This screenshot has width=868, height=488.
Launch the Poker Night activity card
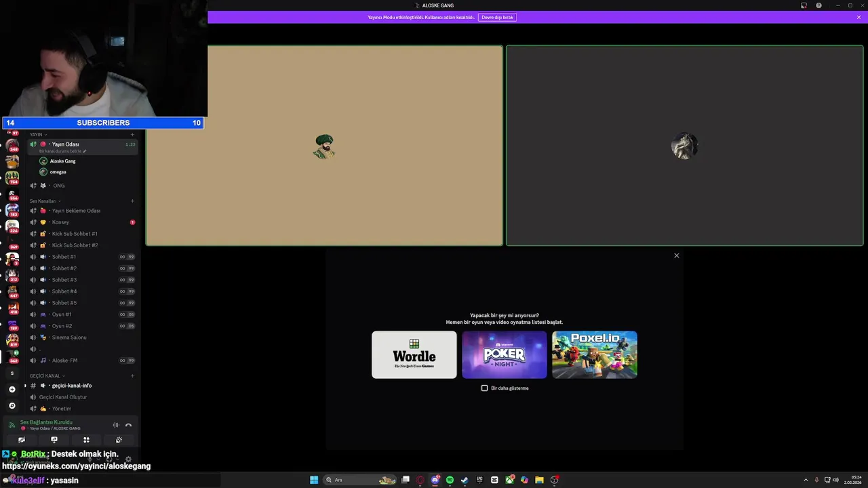[x=505, y=354]
